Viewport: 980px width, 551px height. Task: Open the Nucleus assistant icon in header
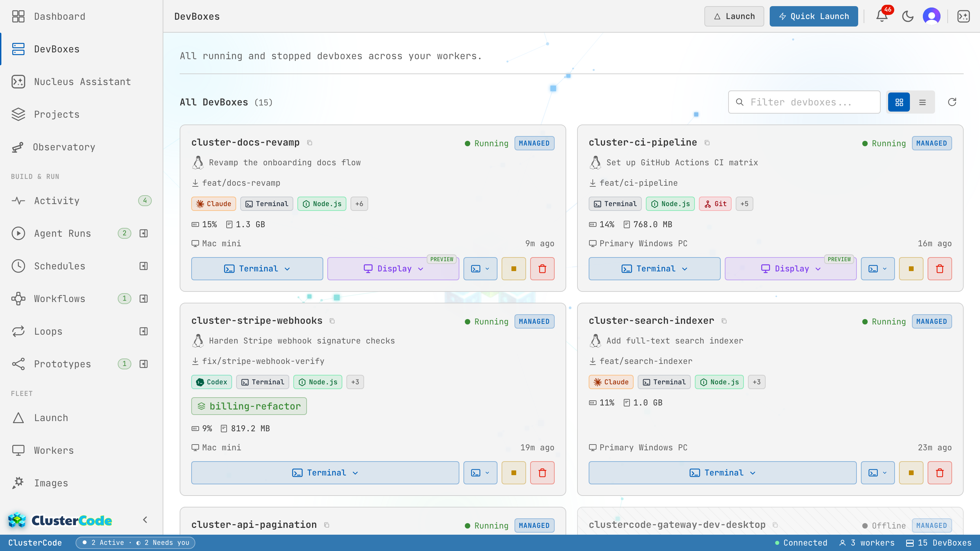[x=964, y=16]
